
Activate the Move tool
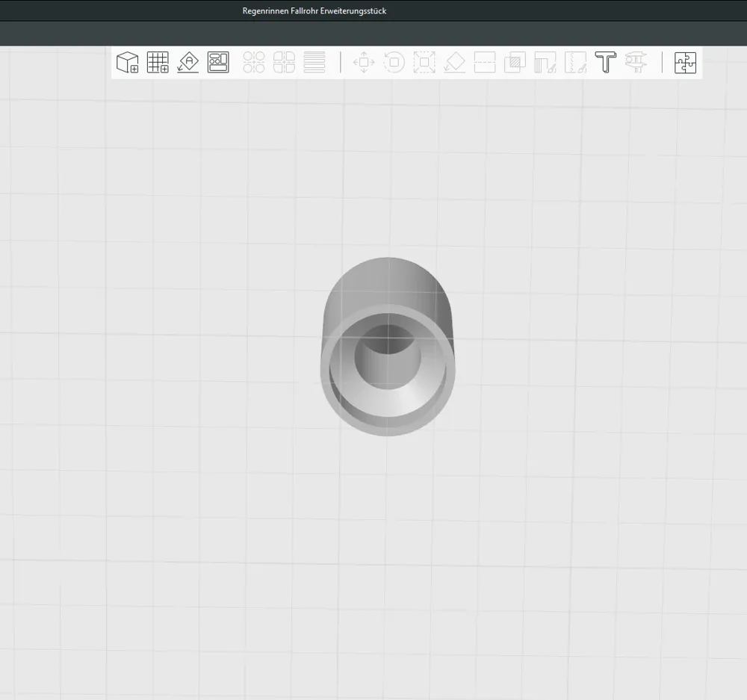click(364, 63)
